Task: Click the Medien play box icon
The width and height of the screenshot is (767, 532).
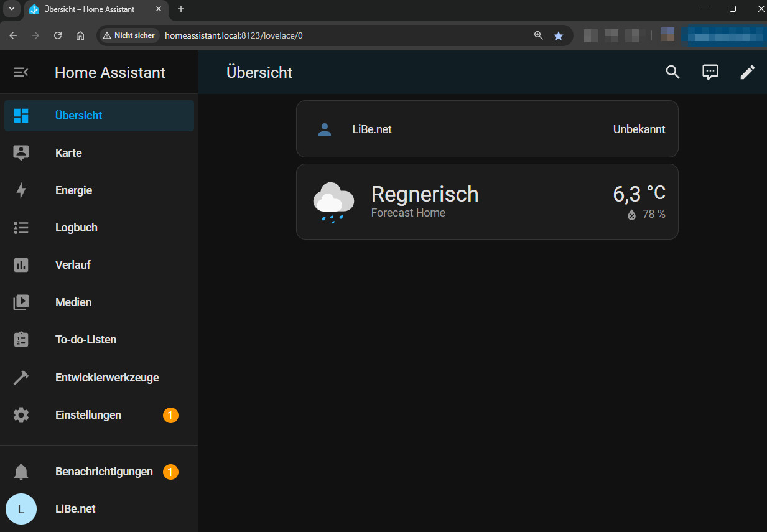Action: [x=21, y=302]
